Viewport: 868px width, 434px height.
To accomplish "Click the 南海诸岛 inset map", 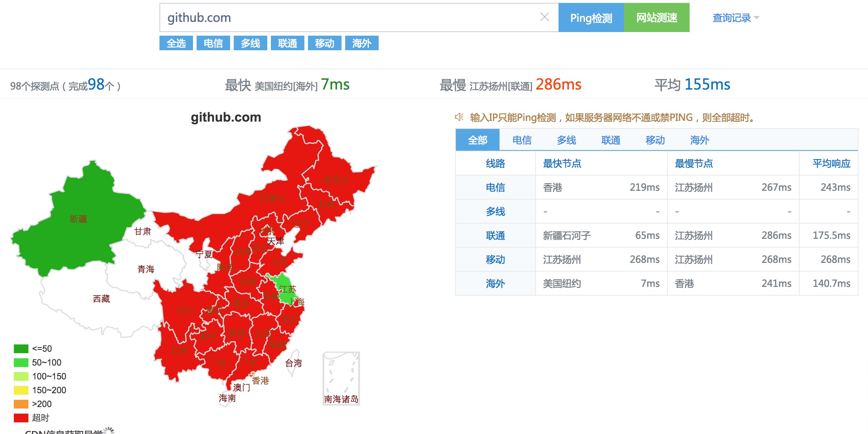I will pos(341,378).
